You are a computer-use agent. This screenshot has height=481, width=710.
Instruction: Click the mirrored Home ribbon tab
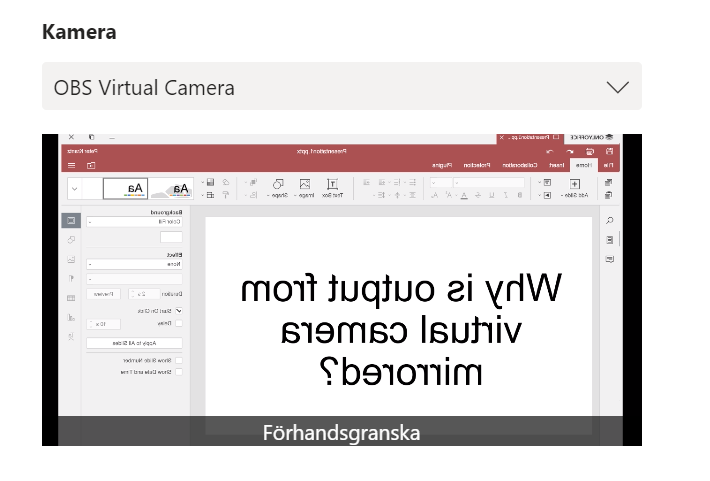click(x=584, y=165)
